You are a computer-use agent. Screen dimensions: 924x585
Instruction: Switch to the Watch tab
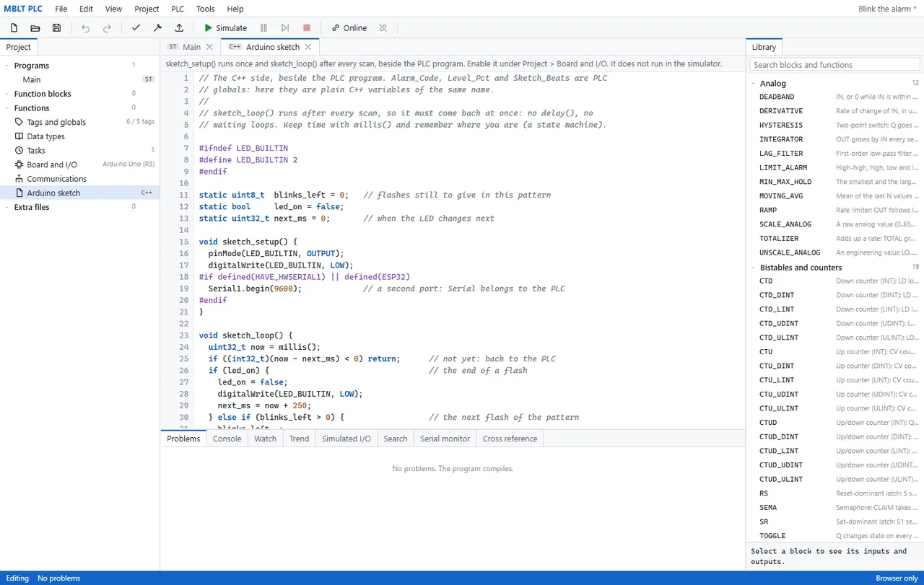pos(265,439)
